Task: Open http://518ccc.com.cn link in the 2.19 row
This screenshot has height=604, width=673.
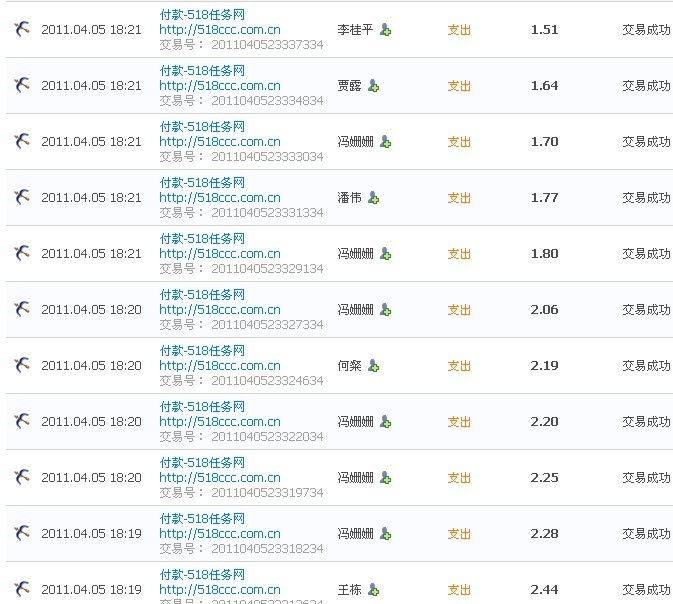Action: pos(220,366)
